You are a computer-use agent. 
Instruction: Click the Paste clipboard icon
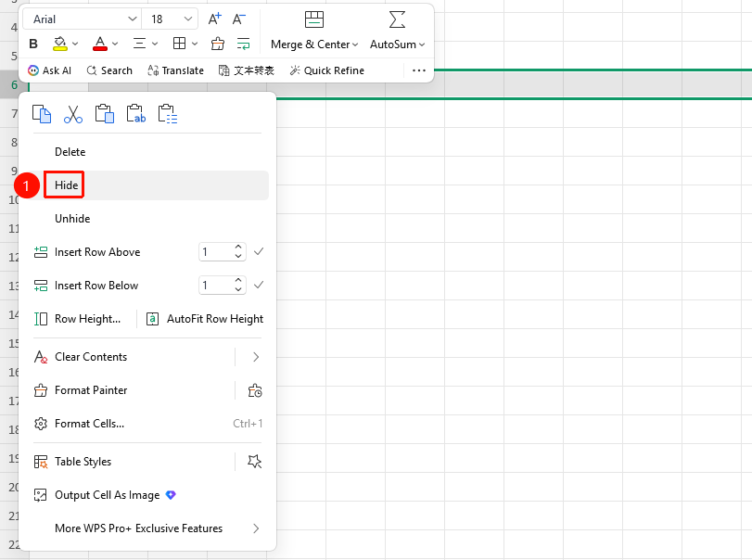(x=105, y=114)
